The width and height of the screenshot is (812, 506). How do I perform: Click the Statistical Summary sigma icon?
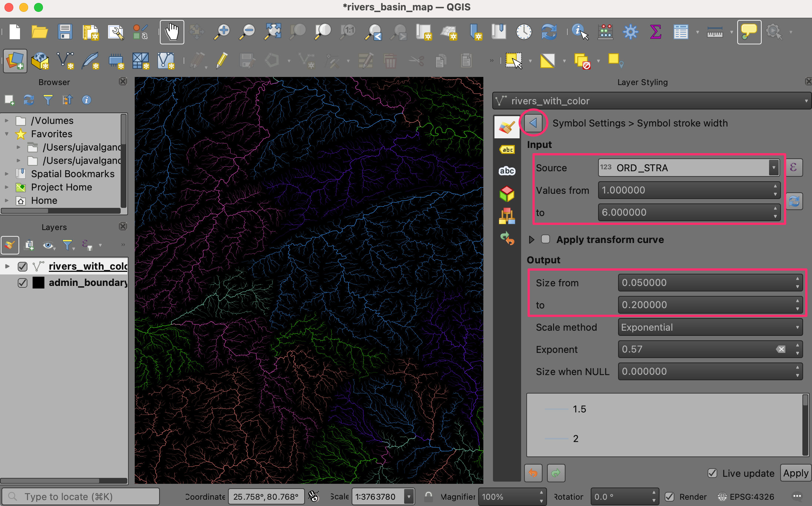click(x=655, y=32)
